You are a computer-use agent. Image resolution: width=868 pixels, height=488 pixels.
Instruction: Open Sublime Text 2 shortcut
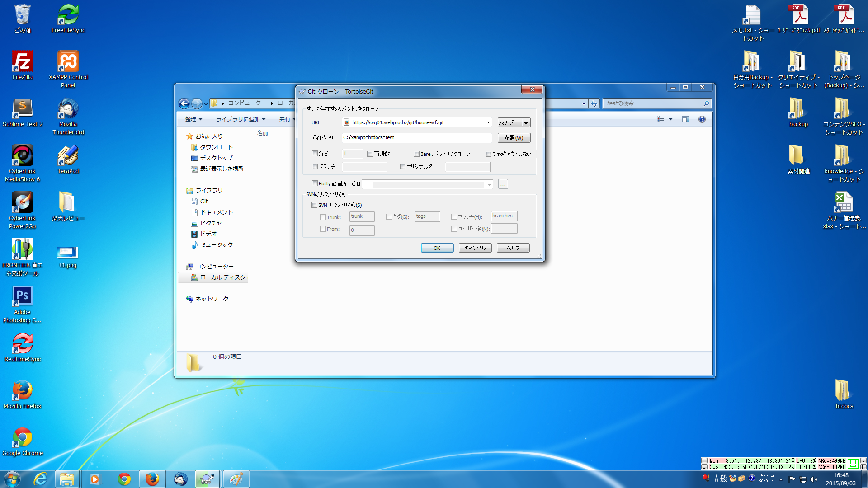click(x=22, y=109)
